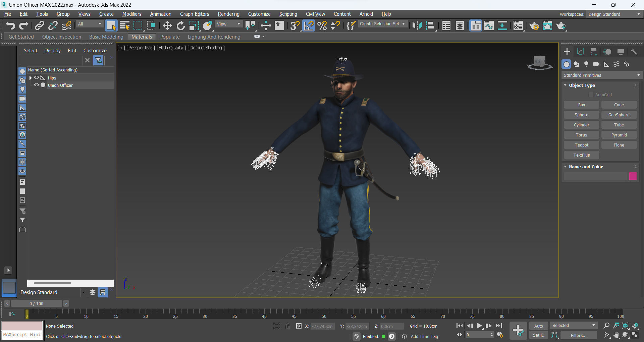Toggle Angle Snap in main toolbar
Image resolution: width=644 pixels, height=342 pixels.
click(309, 25)
